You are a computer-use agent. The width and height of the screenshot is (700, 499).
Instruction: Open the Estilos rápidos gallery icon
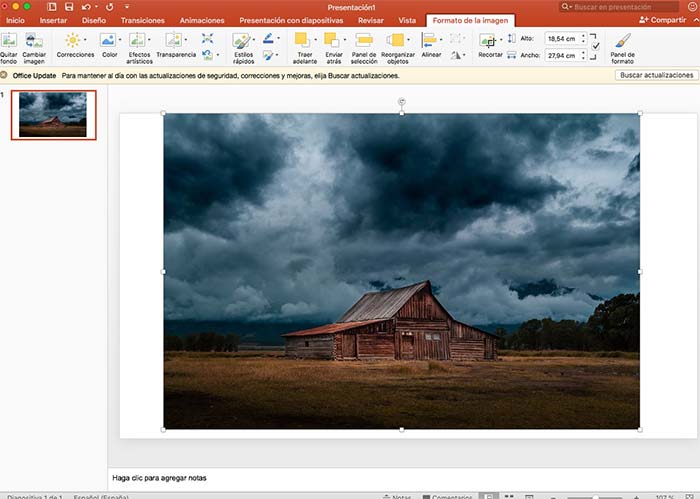pyautogui.click(x=241, y=41)
